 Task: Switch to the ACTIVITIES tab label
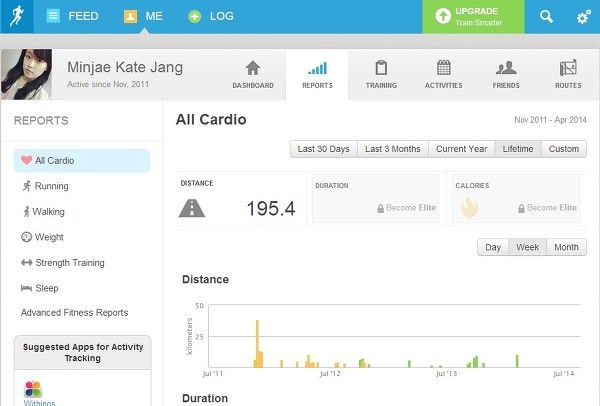[443, 85]
